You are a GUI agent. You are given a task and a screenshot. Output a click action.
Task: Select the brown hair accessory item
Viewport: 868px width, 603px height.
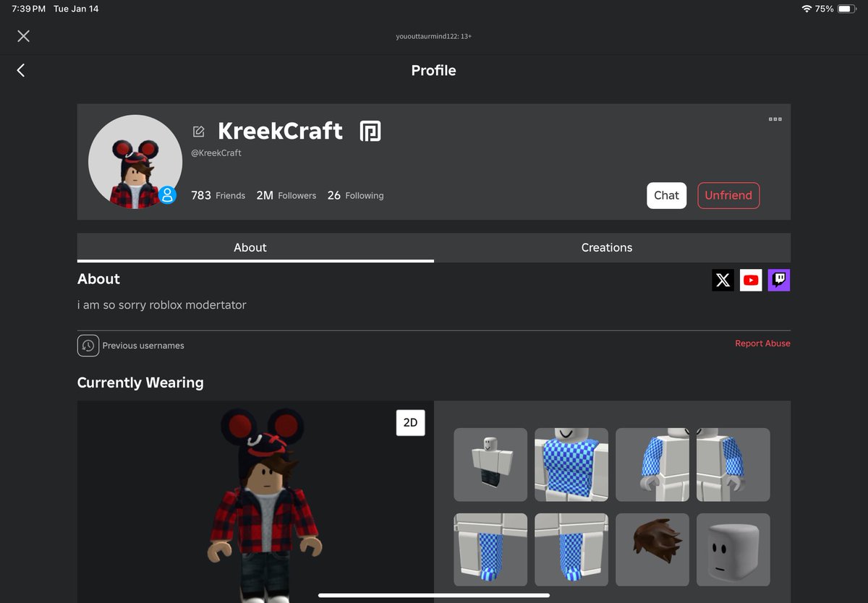point(652,549)
